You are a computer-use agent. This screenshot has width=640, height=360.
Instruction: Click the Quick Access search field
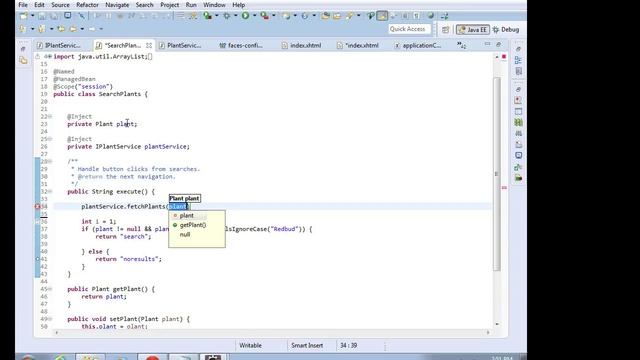tap(409, 29)
